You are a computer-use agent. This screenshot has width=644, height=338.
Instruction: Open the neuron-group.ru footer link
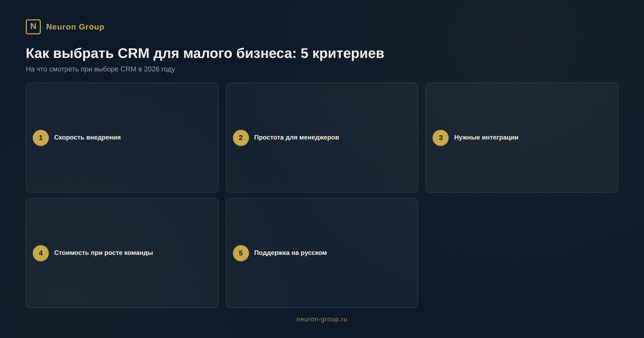[x=322, y=319]
